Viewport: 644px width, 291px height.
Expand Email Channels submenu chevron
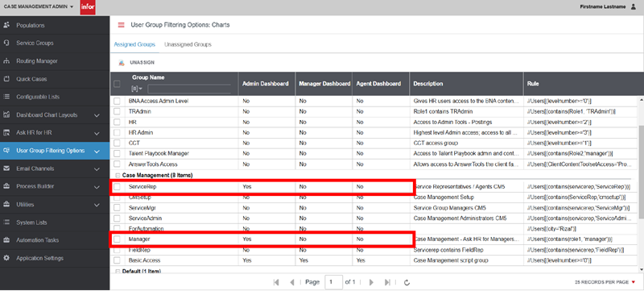point(97,169)
